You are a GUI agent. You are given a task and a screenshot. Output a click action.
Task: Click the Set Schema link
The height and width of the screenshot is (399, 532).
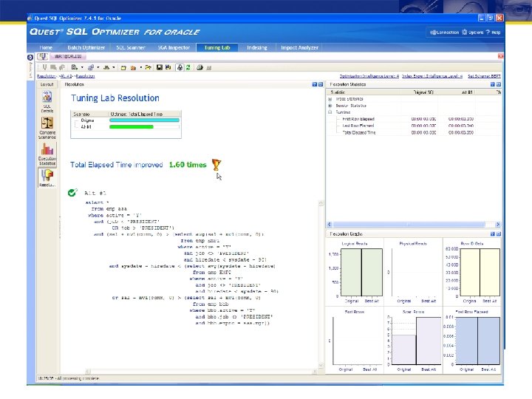[x=484, y=76]
